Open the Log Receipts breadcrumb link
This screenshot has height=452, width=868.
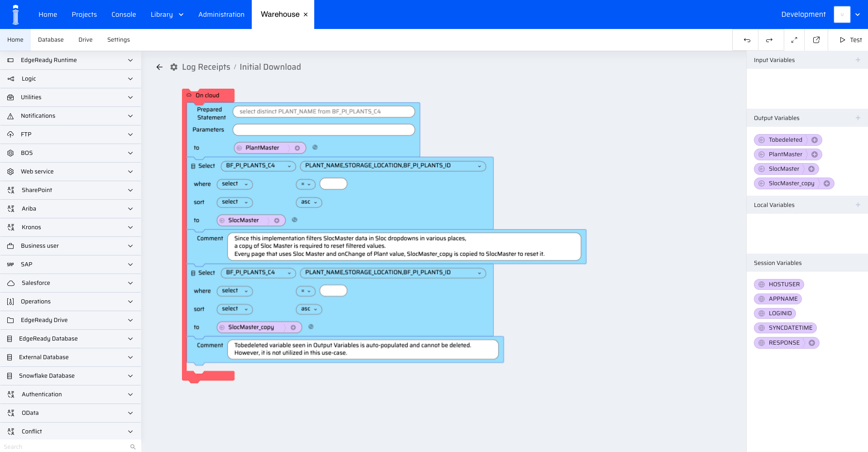pyautogui.click(x=206, y=67)
